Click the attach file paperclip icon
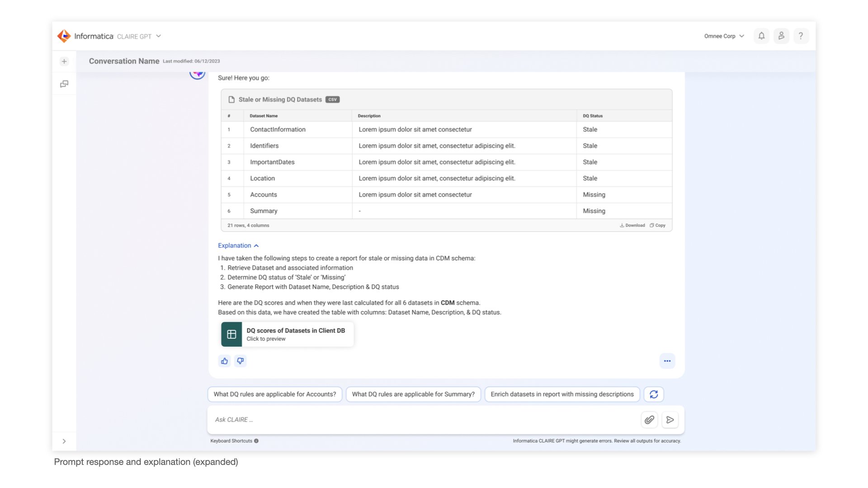868x488 pixels. (649, 420)
